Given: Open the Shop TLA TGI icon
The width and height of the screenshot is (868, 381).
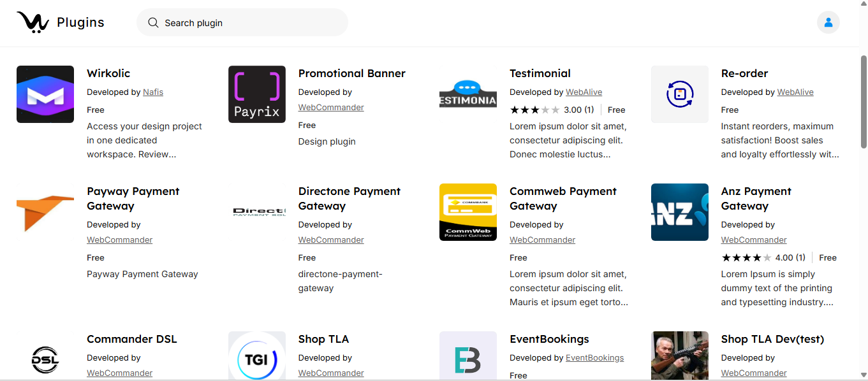Looking at the screenshot, I should coord(257,357).
